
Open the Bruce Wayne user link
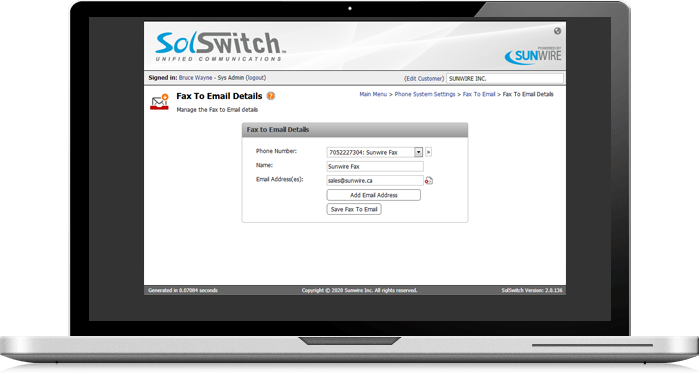[x=196, y=78]
